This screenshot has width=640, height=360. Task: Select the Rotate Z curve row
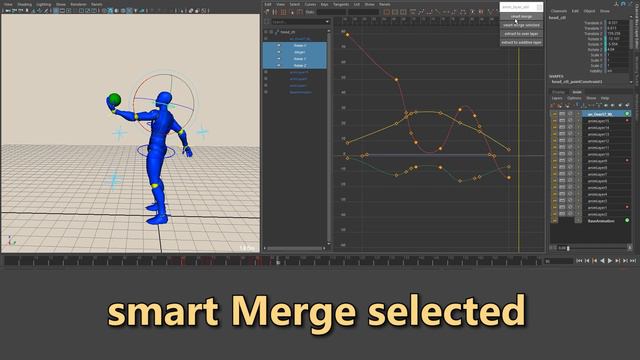tap(295, 65)
